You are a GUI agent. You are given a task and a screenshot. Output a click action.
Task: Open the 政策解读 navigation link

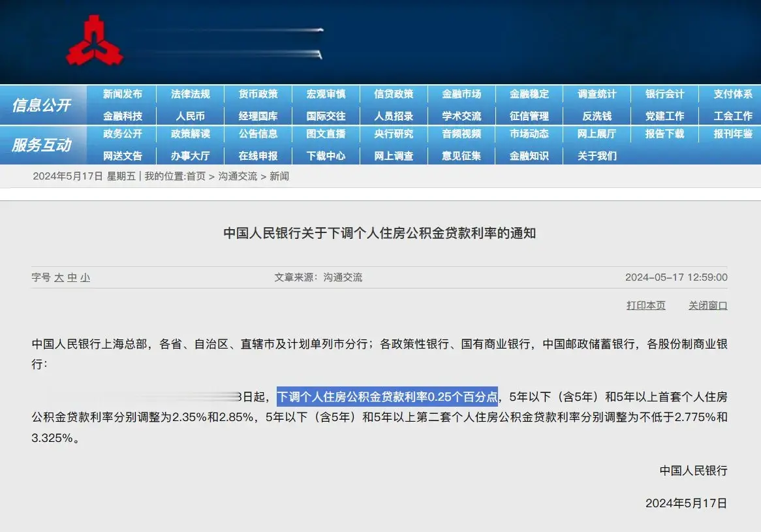[190, 134]
